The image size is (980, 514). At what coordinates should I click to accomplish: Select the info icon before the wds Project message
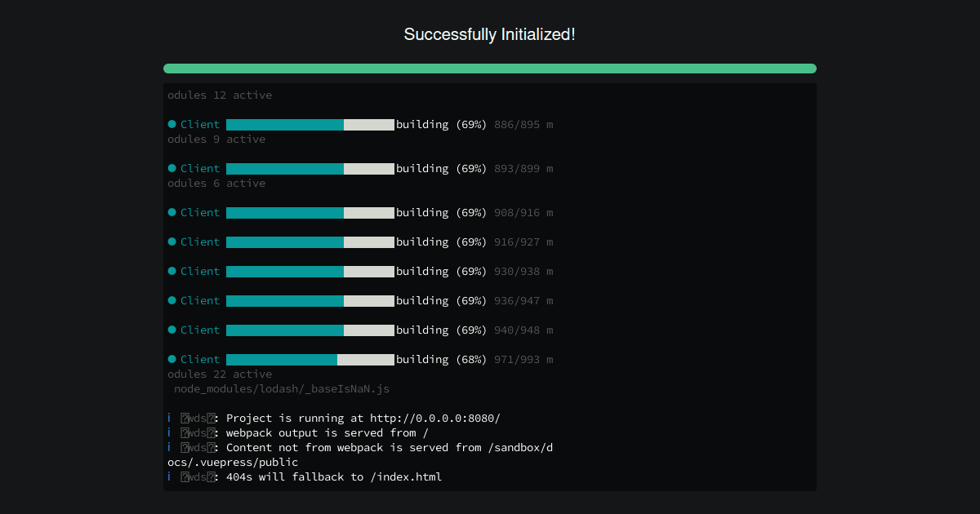(x=169, y=418)
